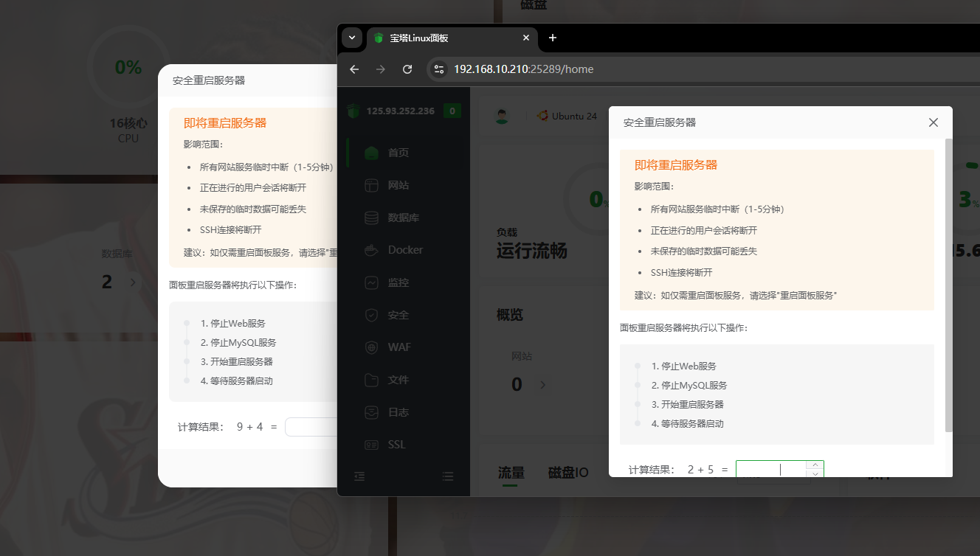Click 'SSH连接将断开' in front dialog
This screenshot has height=556, width=980.
pos(682,272)
